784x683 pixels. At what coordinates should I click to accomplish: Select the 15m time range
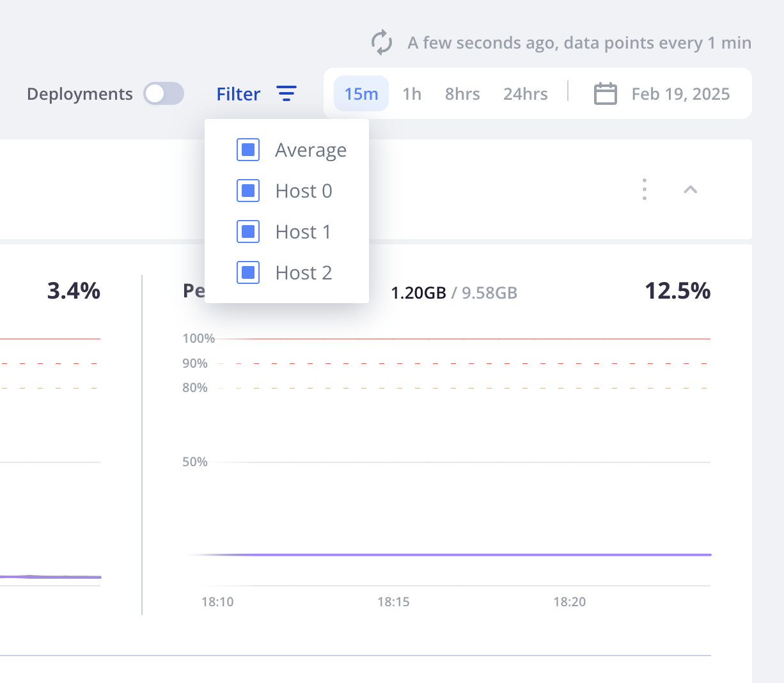pos(361,94)
